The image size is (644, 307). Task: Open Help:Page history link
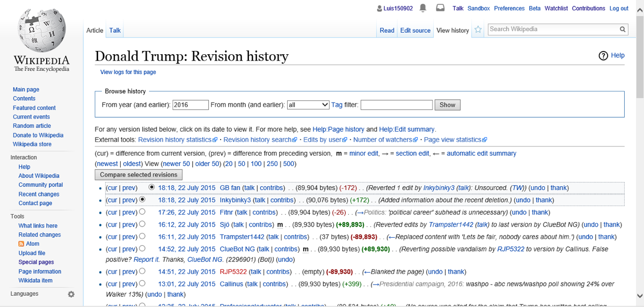point(338,129)
